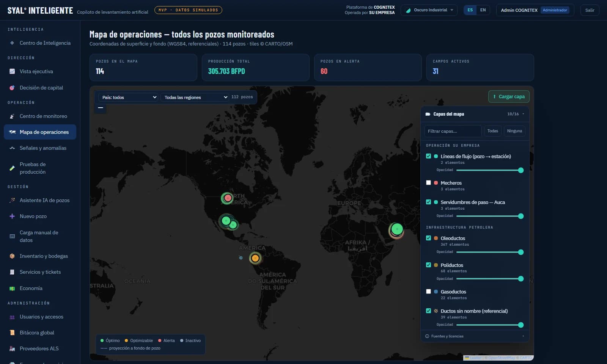This screenshot has width=607, height=364.
Task: Click the red alert well marker in North America
Action: point(228,198)
